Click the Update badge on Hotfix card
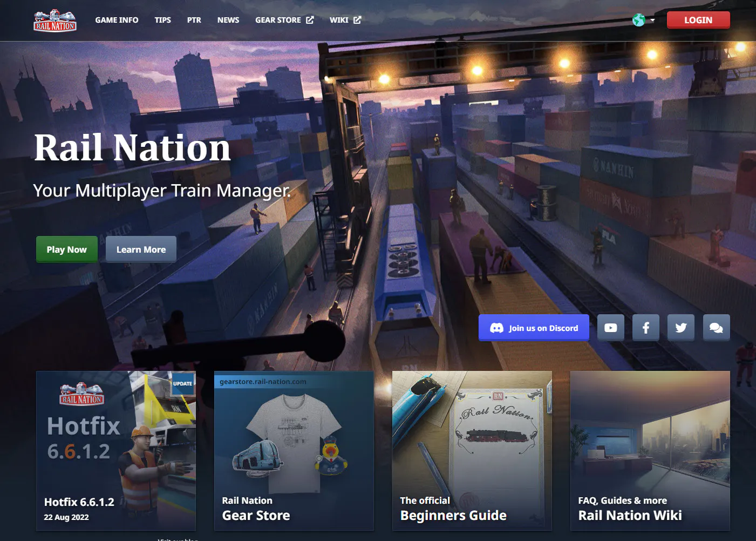The height and width of the screenshot is (541, 756). click(x=182, y=383)
